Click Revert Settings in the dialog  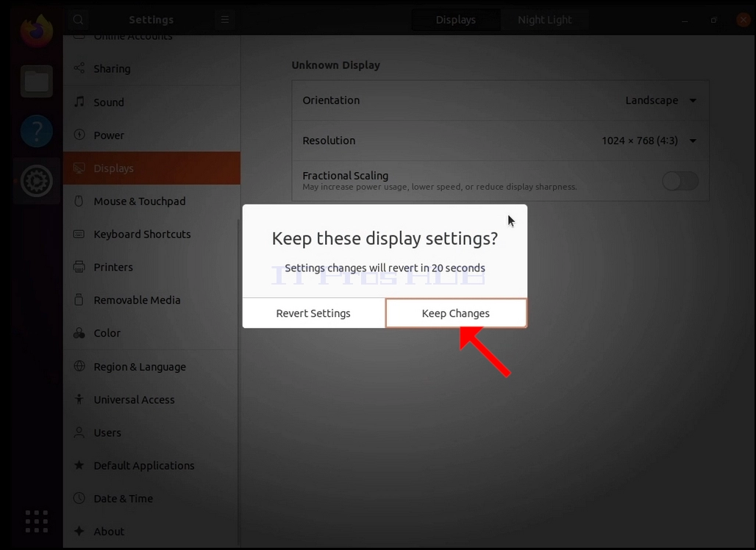(313, 312)
